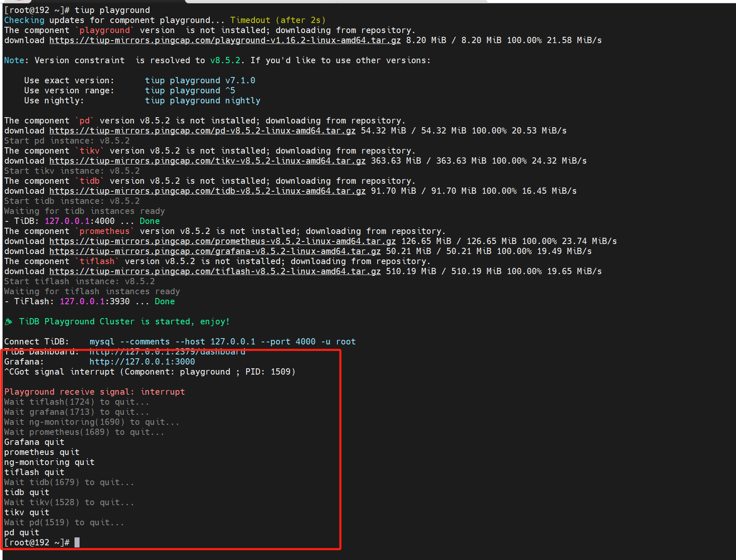Click the rocket icon before cluster started message

tap(8, 321)
